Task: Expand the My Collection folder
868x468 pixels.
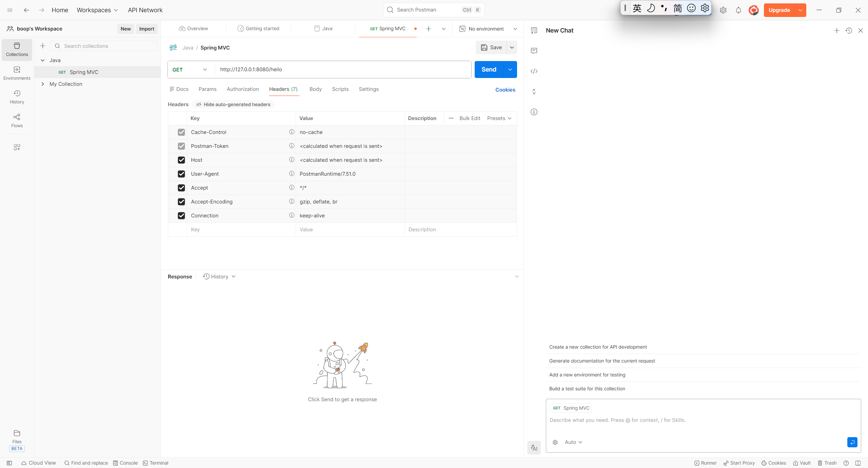Action: [x=43, y=84]
